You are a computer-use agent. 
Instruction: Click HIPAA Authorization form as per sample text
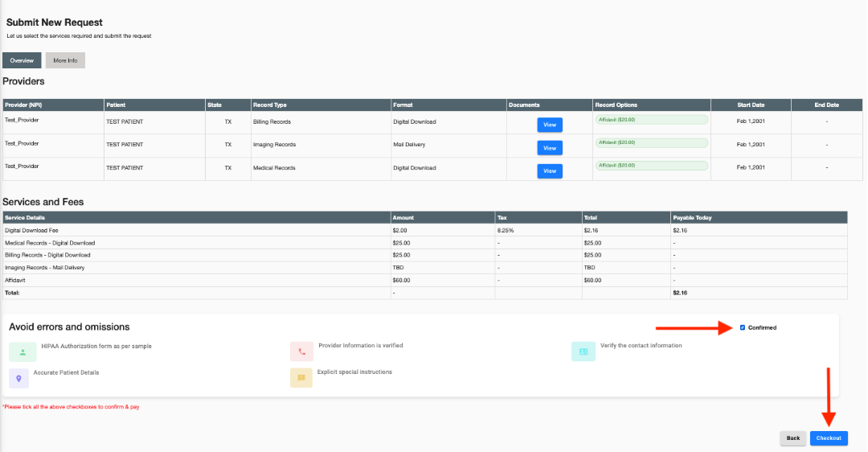[x=96, y=346]
